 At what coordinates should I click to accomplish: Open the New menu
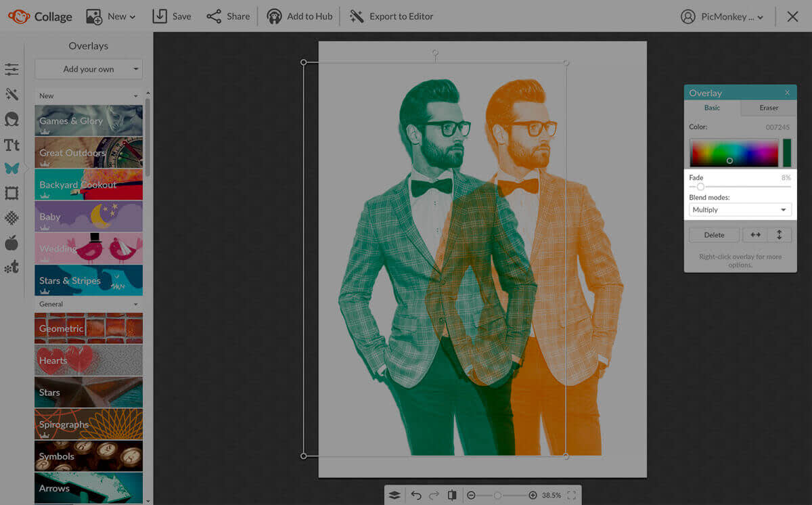111,16
